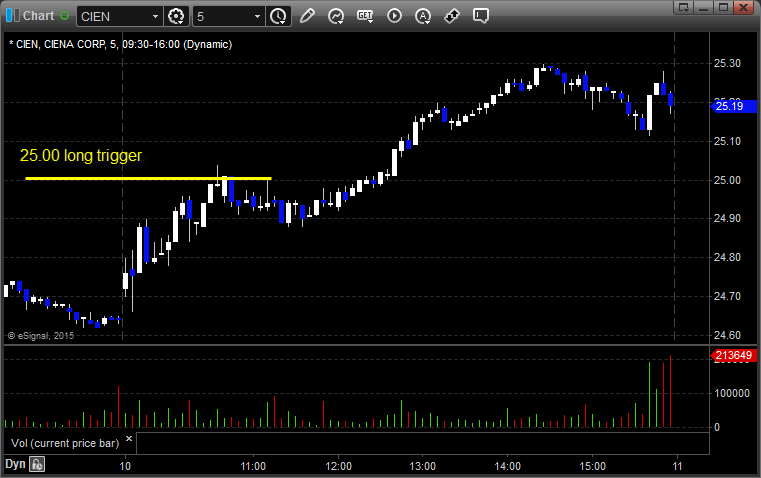Click the blue chart window link icon
This screenshot has height=478, width=761.
click(x=13, y=16)
